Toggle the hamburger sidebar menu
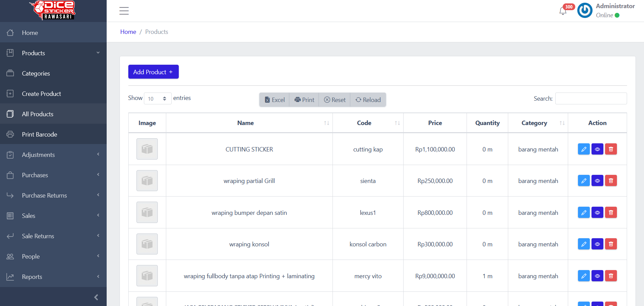Image resolution: width=644 pixels, height=306 pixels. point(124,11)
